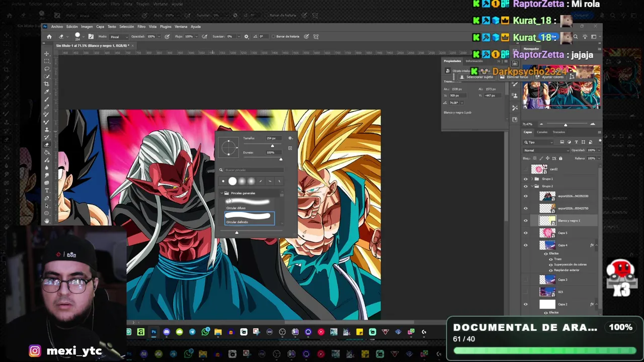Open the layer filter Tipo dropdown
This screenshot has height=362, width=644.
click(539, 142)
